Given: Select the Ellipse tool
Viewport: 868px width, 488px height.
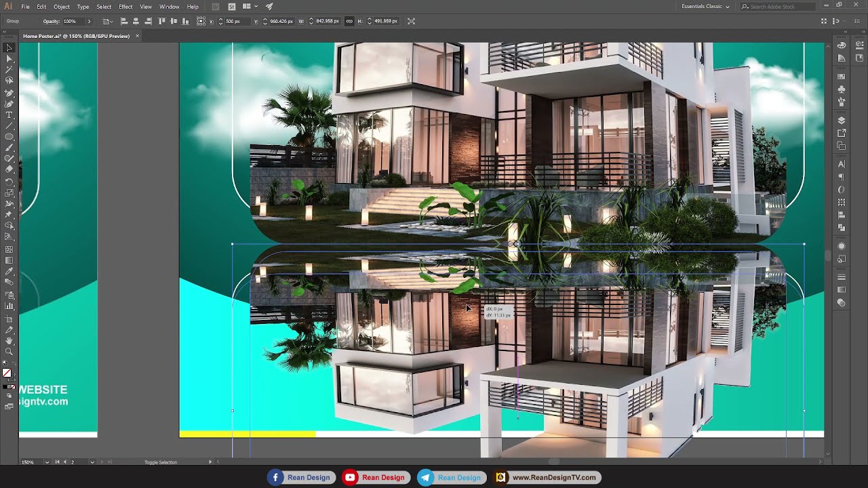Looking at the screenshot, I should point(9,137).
